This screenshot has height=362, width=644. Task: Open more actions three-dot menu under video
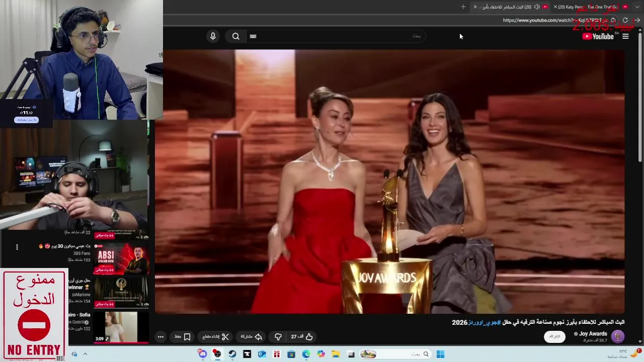tap(160, 337)
